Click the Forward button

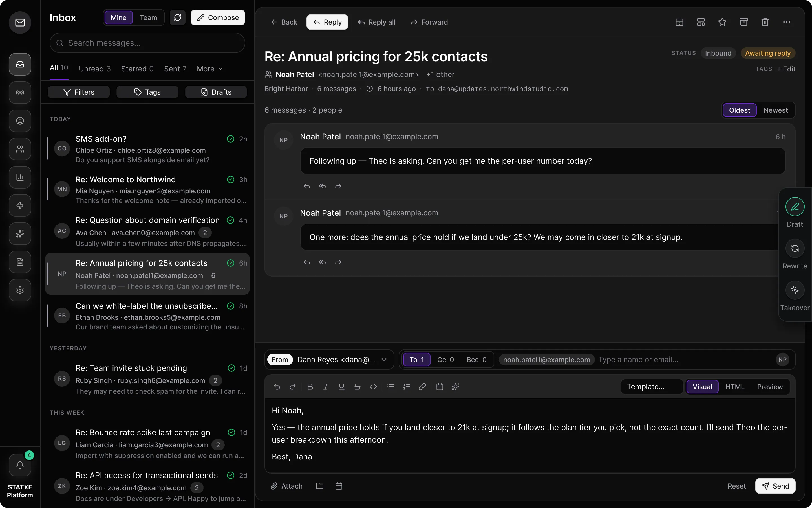tap(429, 22)
